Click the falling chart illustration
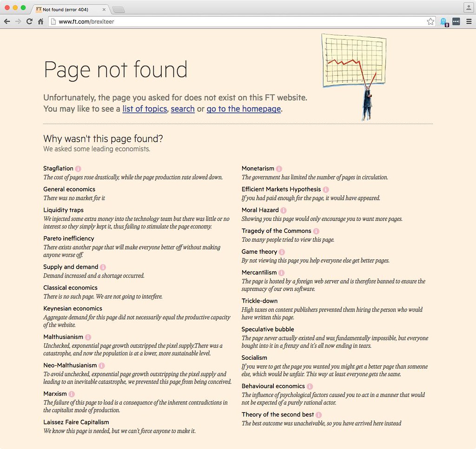Image resolution: width=476 pixels, height=449 pixels. tap(354, 77)
